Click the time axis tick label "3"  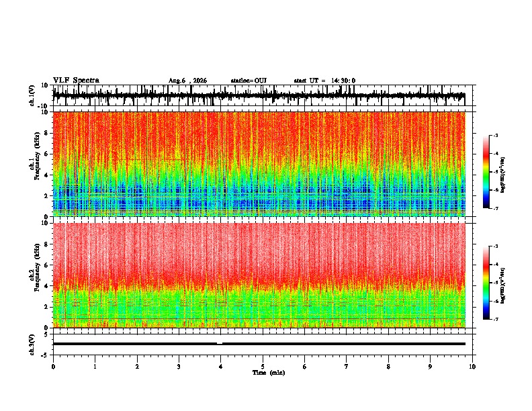coord(179,367)
